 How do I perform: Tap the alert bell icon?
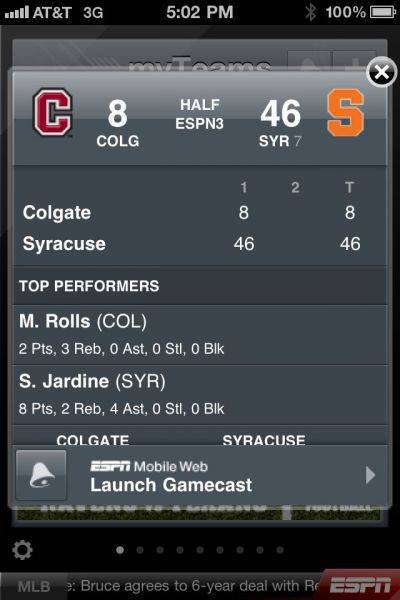click(41, 475)
